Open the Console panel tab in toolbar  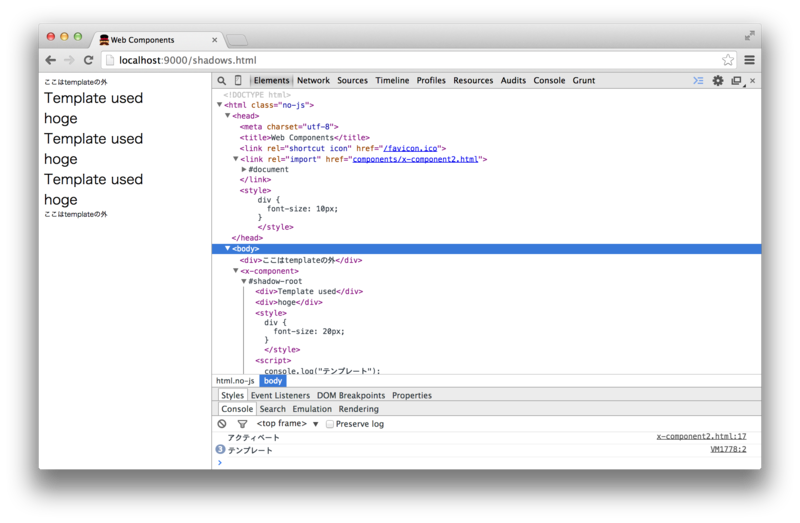(x=549, y=81)
